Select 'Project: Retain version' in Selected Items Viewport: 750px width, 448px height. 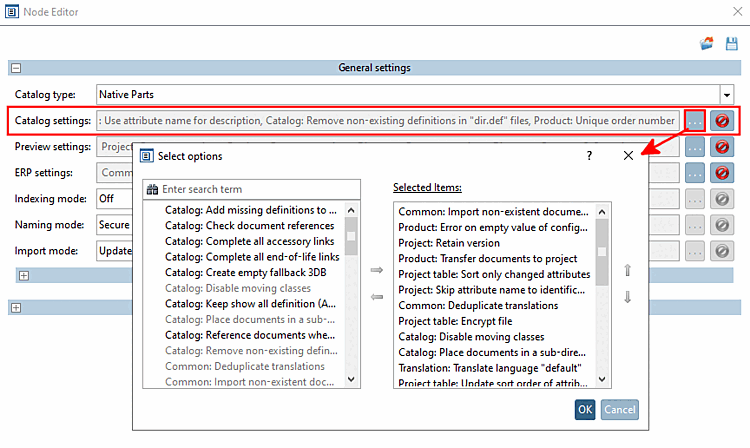click(x=448, y=243)
